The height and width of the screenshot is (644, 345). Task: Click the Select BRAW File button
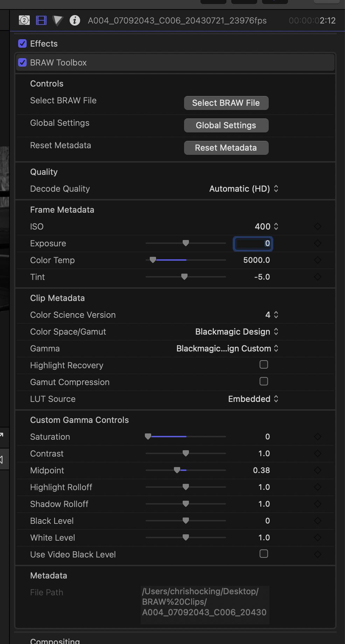tap(226, 103)
